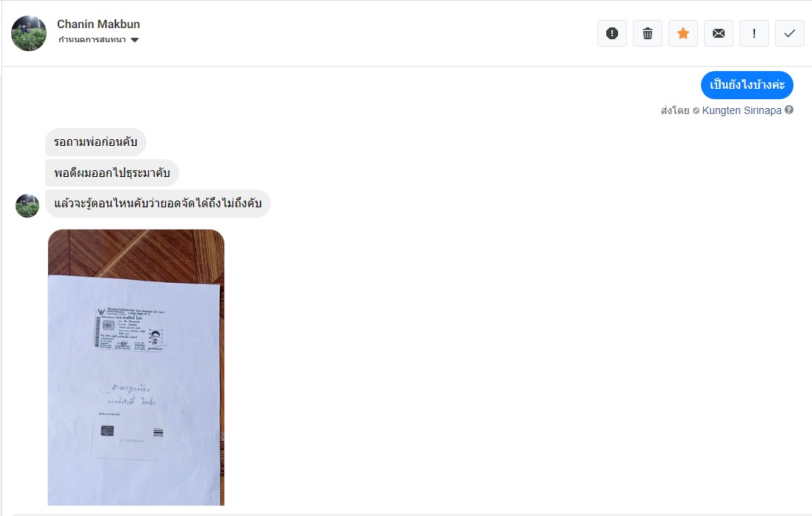
Task: Click the ส่งโดย sender label text
Action: click(675, 110)
